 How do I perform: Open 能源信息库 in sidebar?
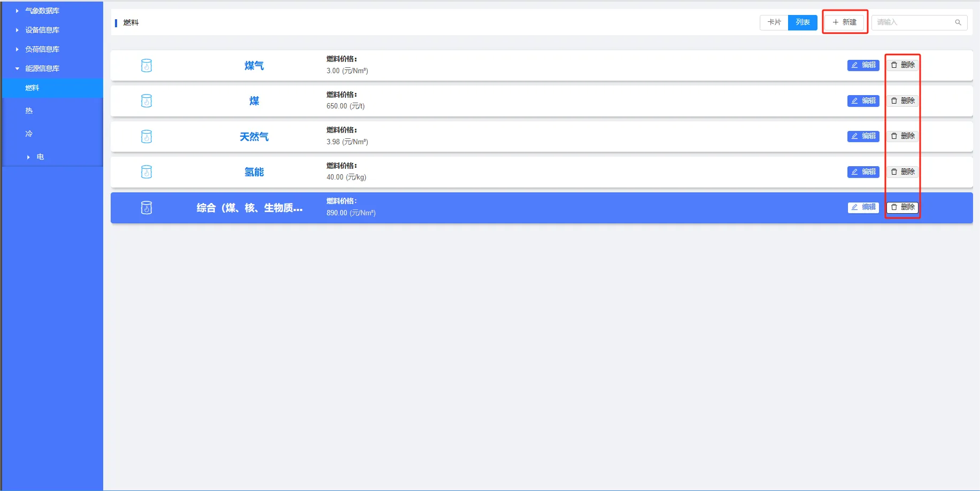42,68
